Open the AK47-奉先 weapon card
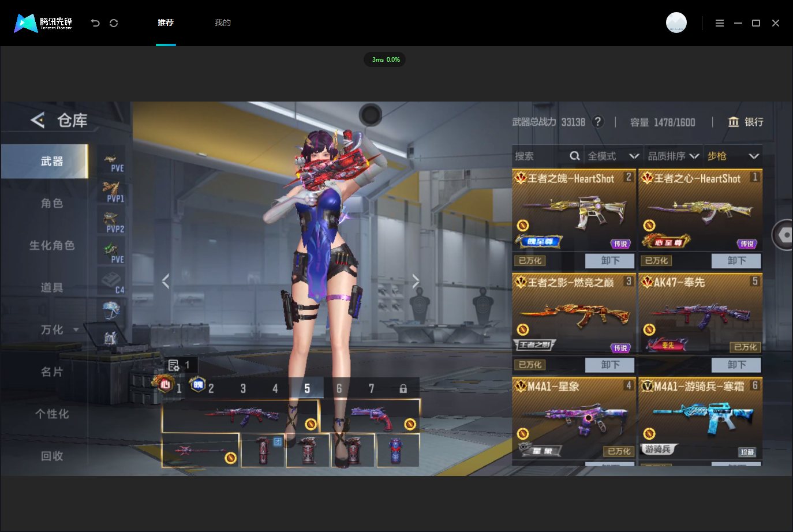 coord(701,314)
